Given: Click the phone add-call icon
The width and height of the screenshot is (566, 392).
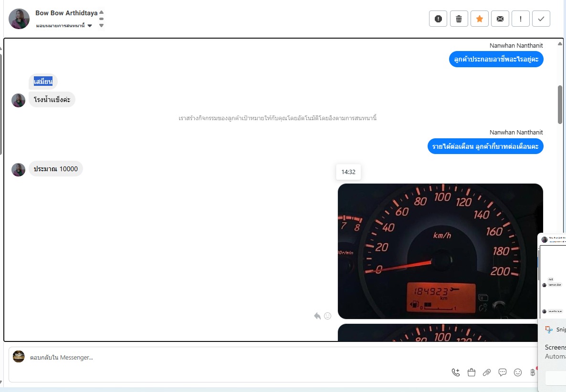Looking at the screenshot, I should [456, 372].
